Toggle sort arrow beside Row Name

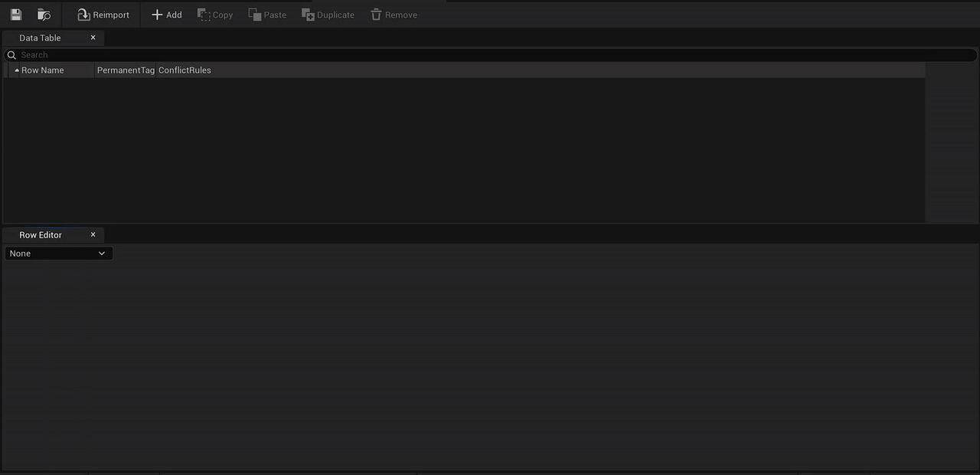pos(17,70)
